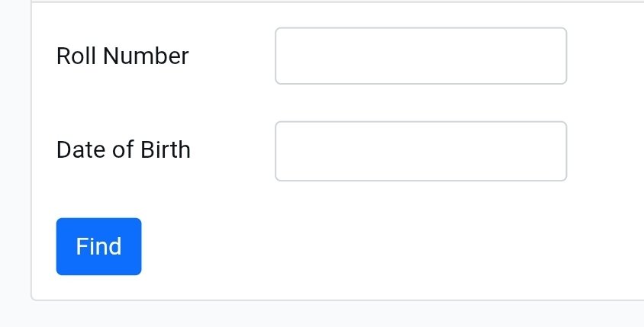644x327 pixels.
Task: Place cursor in the Roll Number box
Action: tap(420, 56)
